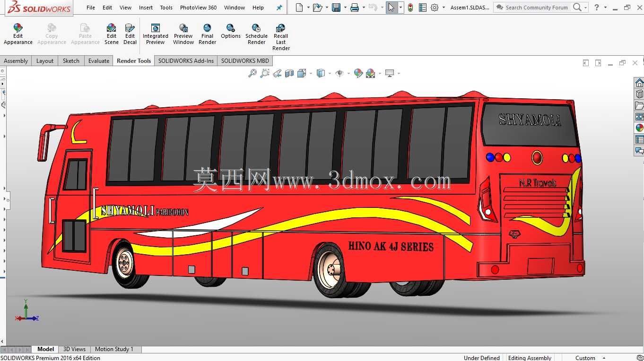Image resolution: width=644 pixels, height=361 pixels.
Task: Click the Search Community Forum field
Action: tap(537, 8)
